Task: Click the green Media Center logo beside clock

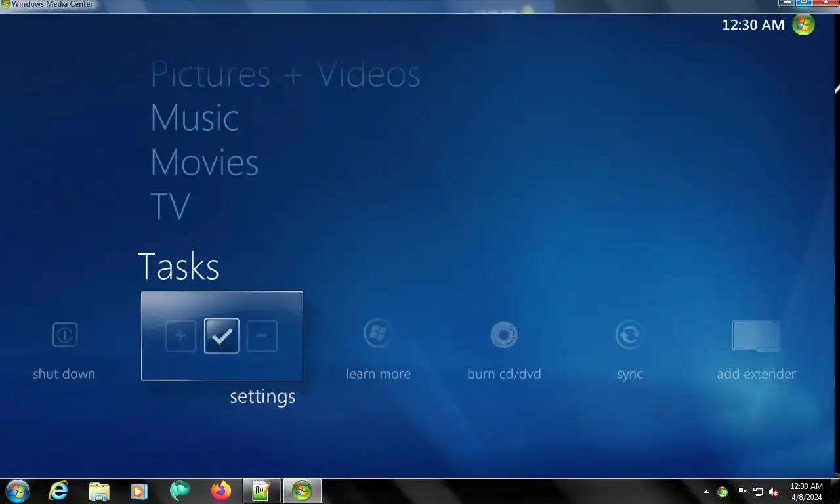Action: (x=803, y=25)
